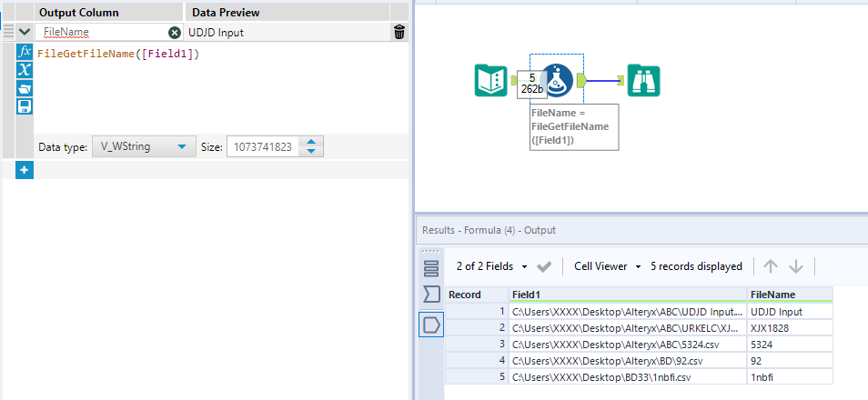Delete the FileName expression with trash icon
The width and height of the screenshot is (868, 400).
coord(399,32)
